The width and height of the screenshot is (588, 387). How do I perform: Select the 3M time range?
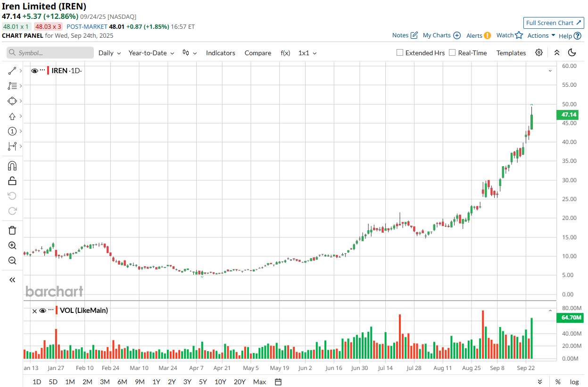pyautogui.click(x=105, y=382)
